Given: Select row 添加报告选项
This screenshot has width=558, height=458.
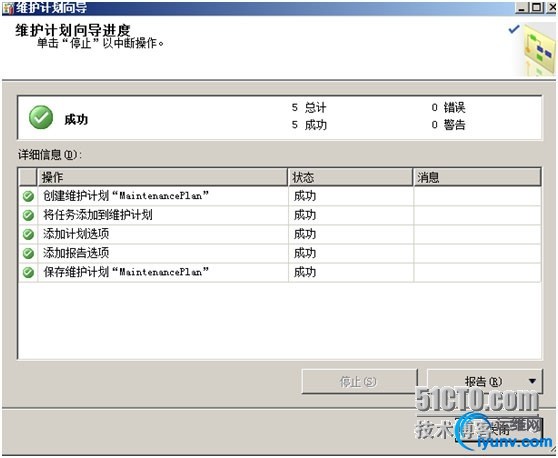Looking at the screenshot, I should 280,253.
